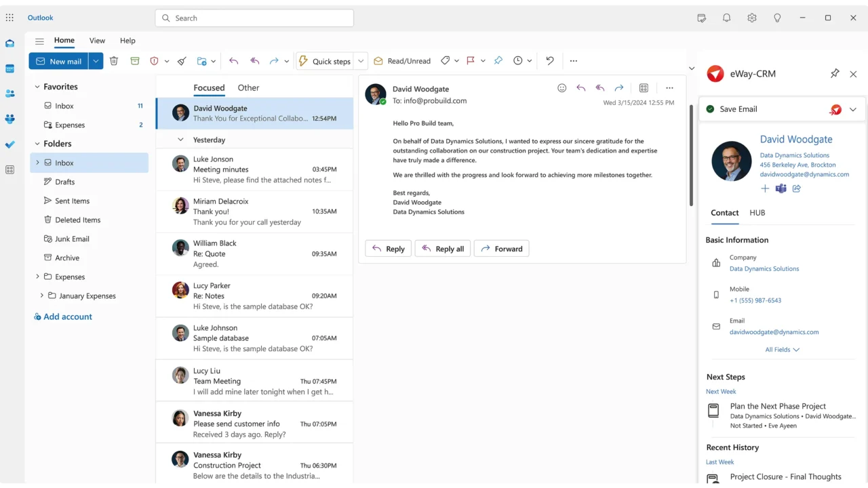Collapse the ribbon with the chevron
868x488 pixels.
coord(691,68)
